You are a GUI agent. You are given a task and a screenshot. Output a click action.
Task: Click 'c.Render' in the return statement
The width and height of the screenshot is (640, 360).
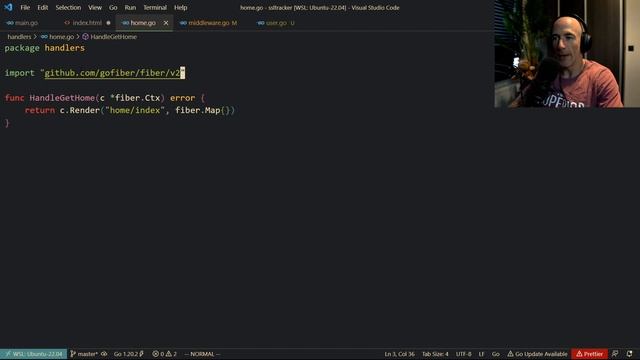click(80, 110)
